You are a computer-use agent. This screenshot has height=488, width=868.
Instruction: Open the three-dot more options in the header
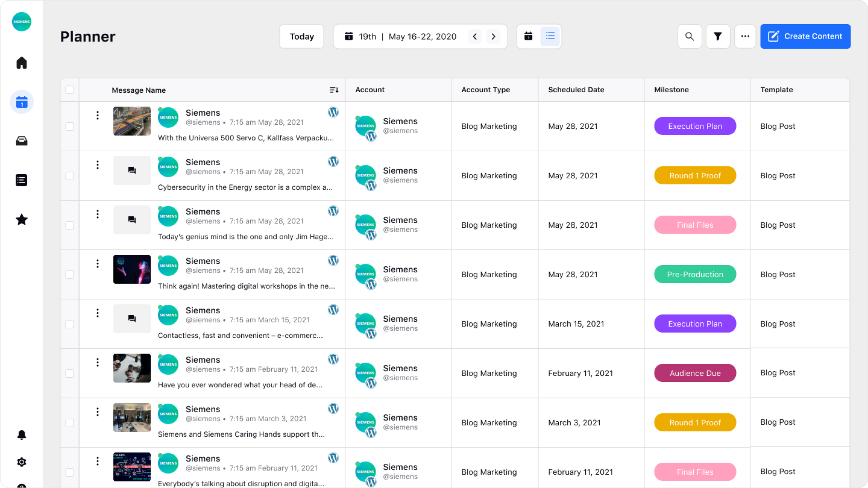745,36
